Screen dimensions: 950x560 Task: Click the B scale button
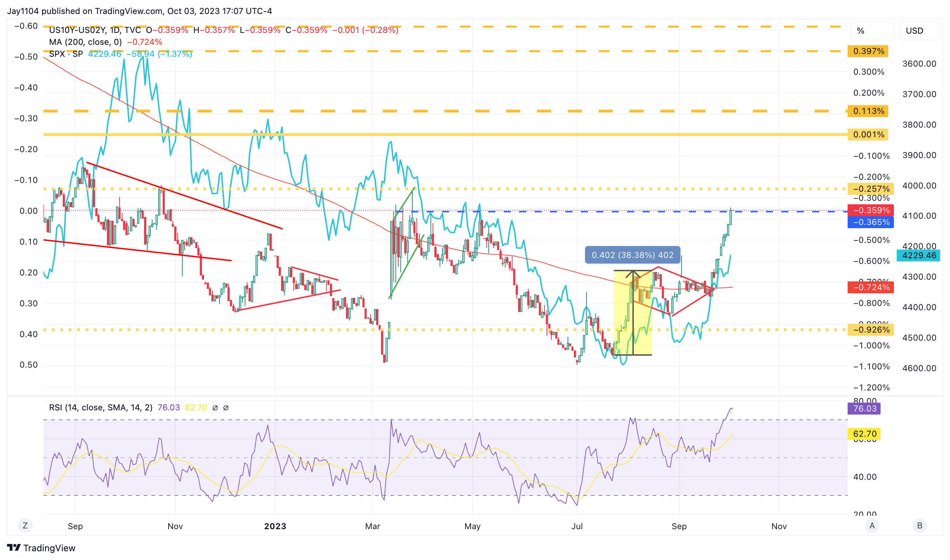920,525
